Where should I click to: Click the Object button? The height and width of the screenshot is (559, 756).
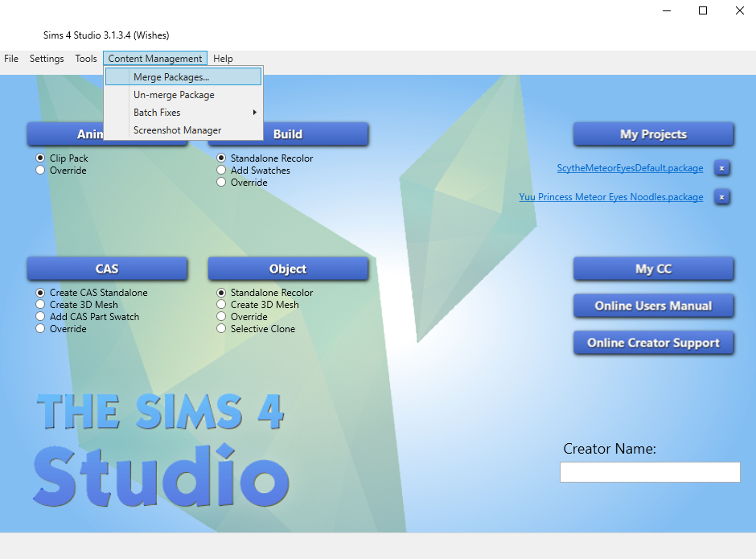288,269
